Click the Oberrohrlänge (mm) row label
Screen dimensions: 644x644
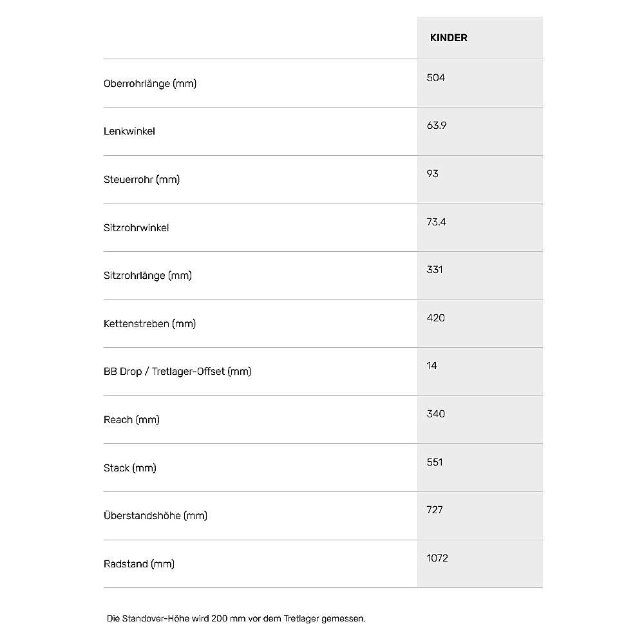pyautogui.click(x=149, y=84)
